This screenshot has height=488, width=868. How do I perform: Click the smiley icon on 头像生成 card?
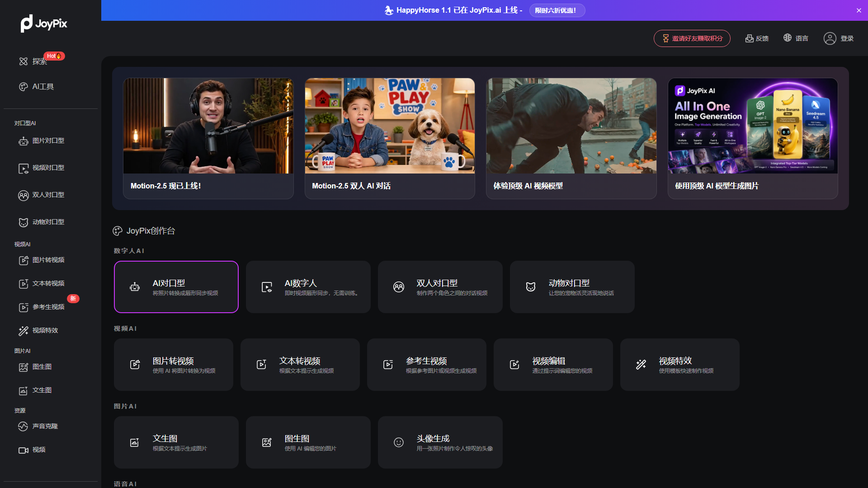click(x=399, y=442)
